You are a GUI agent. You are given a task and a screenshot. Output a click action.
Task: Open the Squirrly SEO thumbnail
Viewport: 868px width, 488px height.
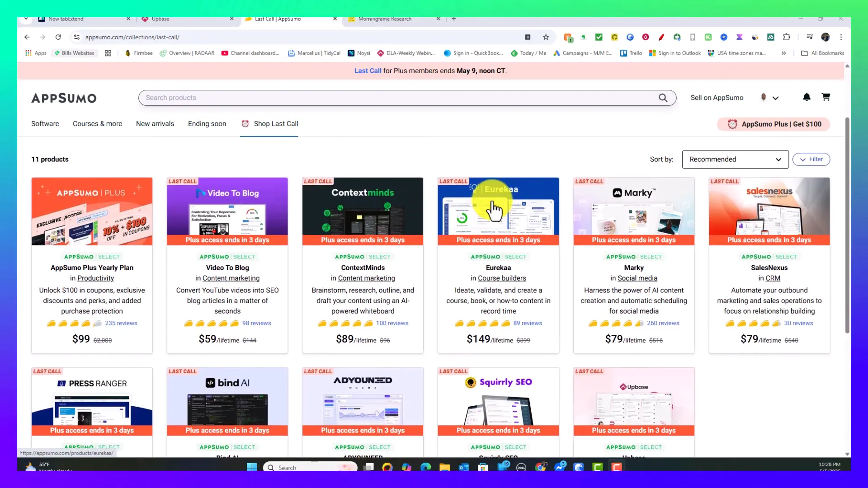tap(498, 401)
